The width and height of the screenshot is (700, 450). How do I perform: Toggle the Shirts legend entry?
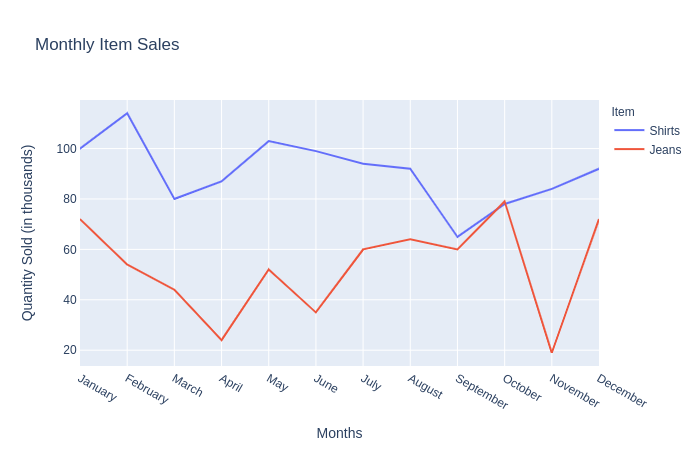(664, 131)
